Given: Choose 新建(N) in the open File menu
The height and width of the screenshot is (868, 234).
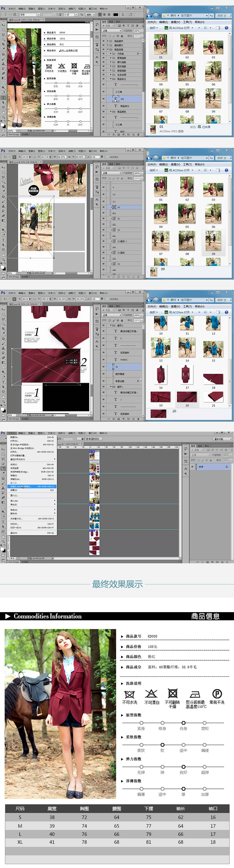Looking at the screenshot, I should tap(32, 437).
